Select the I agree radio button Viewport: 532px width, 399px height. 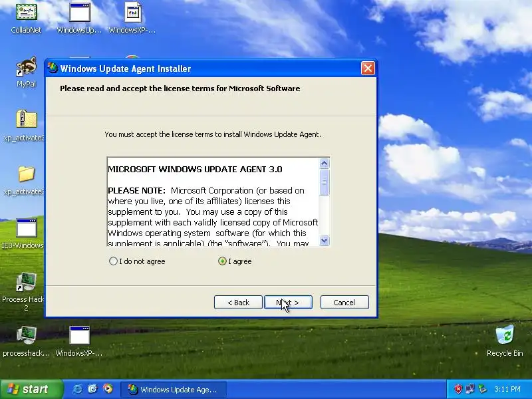[x=222, y=261]
